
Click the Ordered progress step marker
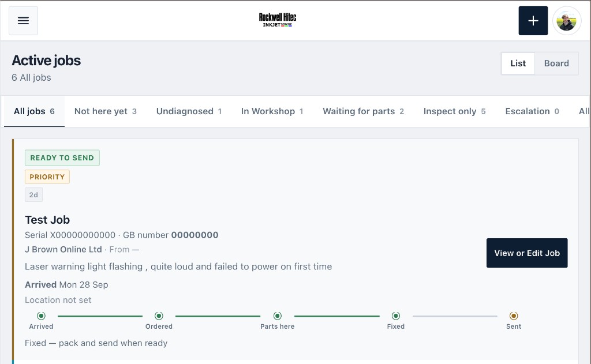click(159, 316)
